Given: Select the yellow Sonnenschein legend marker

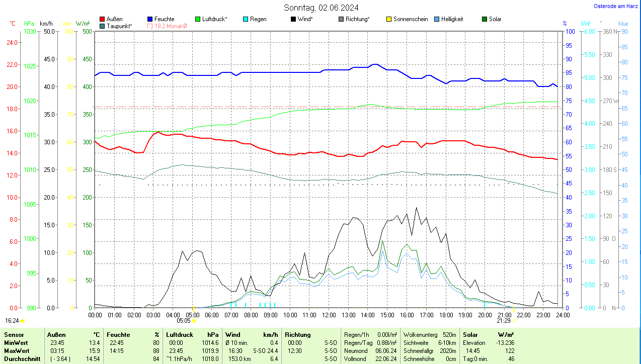Looking at the screenshot, I should point(389,19).
